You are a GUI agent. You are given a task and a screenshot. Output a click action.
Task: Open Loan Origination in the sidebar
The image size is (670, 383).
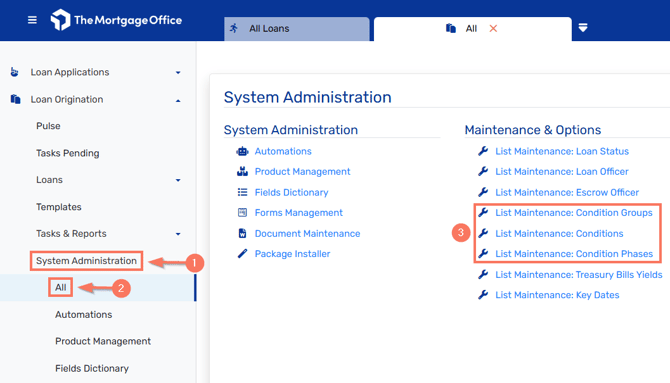pos(67,100)
